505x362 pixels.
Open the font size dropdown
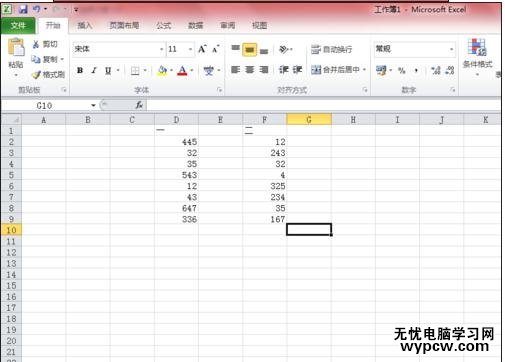(x=190, y=49)
